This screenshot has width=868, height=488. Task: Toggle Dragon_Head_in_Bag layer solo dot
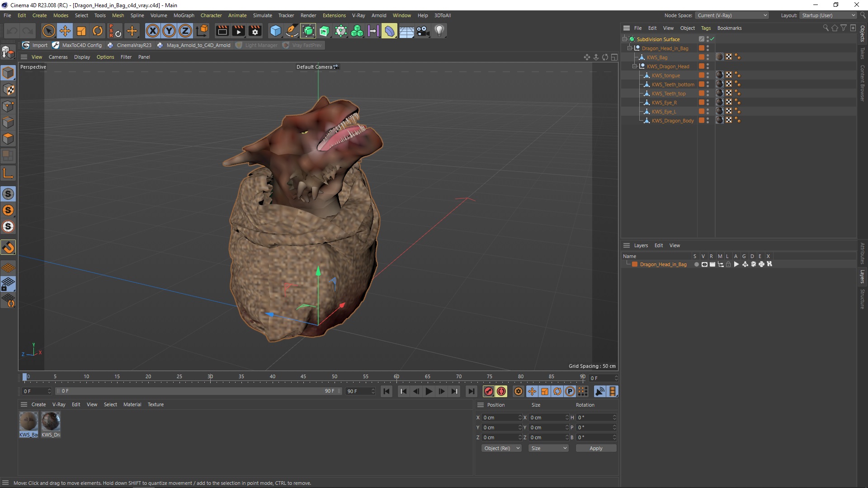click(x=696, y=264)
